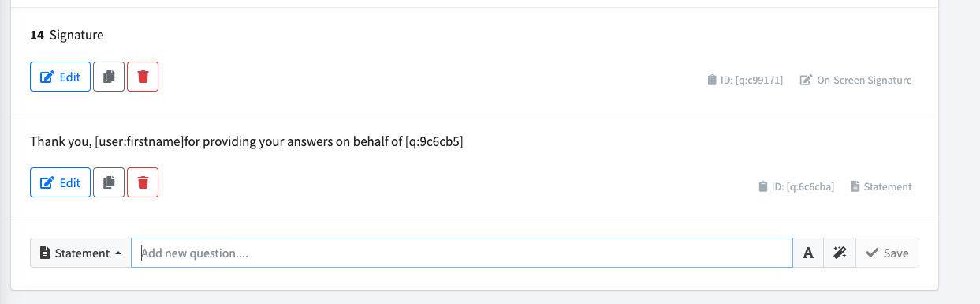The height and width of the screenshot is (304, 980).
Task: Select the ID [q:c99171] text
Action: point(751,81)
